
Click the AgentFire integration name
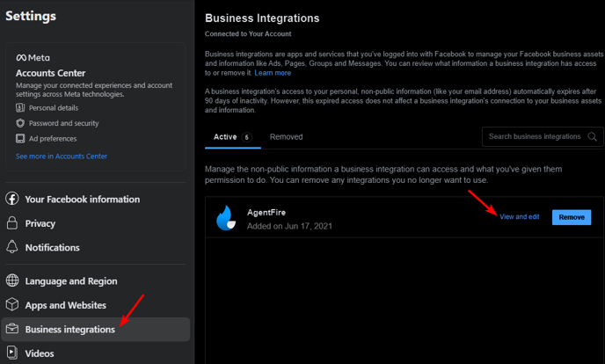(x=266, y=212)
